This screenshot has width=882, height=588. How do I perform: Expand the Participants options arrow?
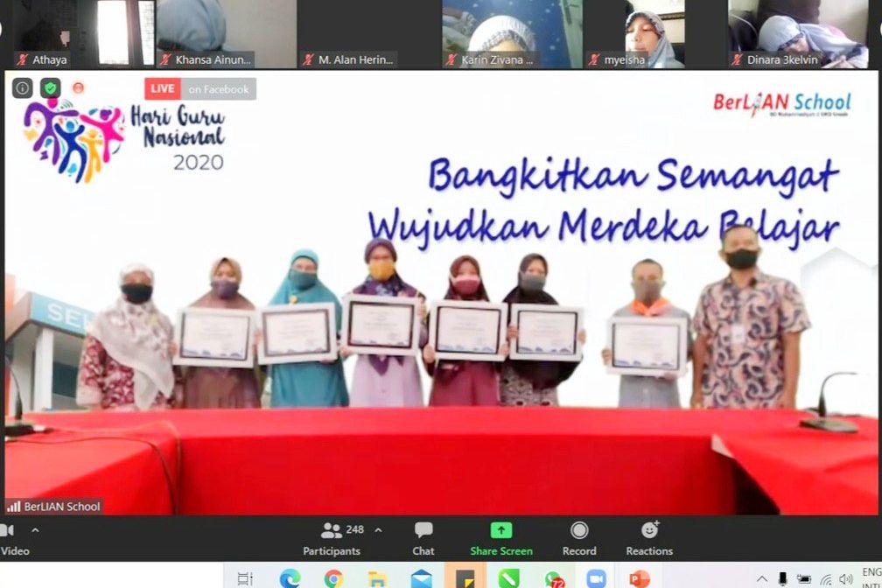[x=379, y=530]
